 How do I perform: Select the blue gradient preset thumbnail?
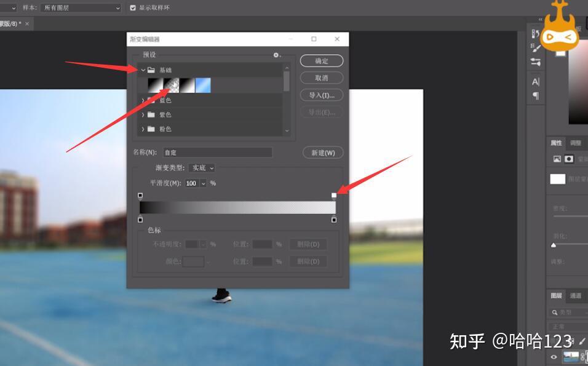click(x=203, y=85)
